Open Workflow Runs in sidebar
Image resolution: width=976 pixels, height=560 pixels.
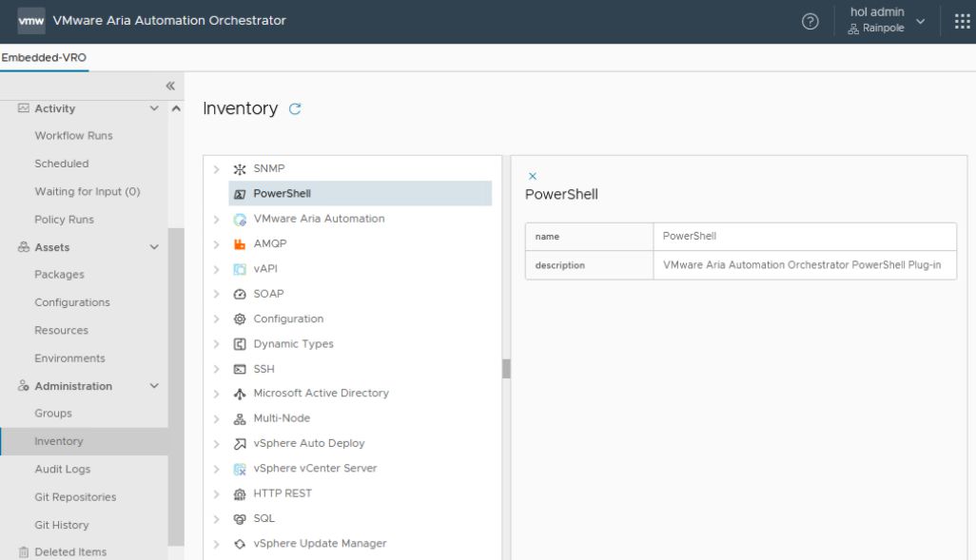tap(73, 136)
